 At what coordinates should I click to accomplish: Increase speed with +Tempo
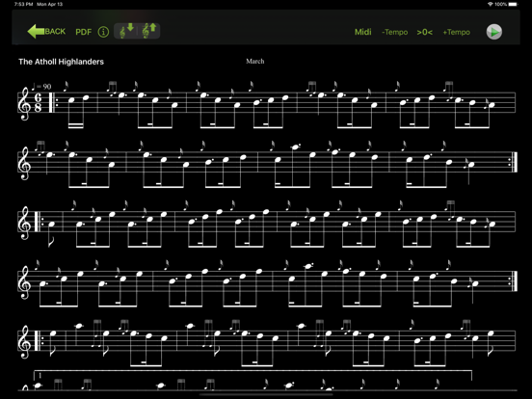(x=456, y=32)
